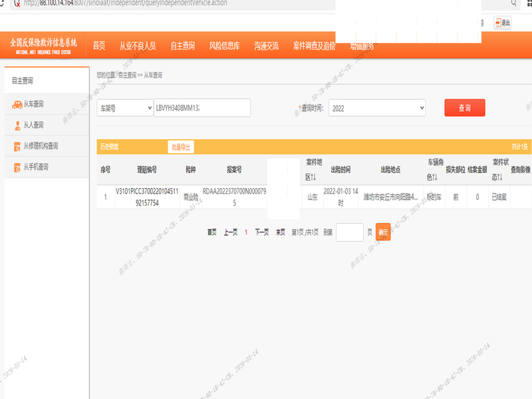532x399 pixels.
Task: Select page number 1 in pagination
Action: tap(246, 232)
